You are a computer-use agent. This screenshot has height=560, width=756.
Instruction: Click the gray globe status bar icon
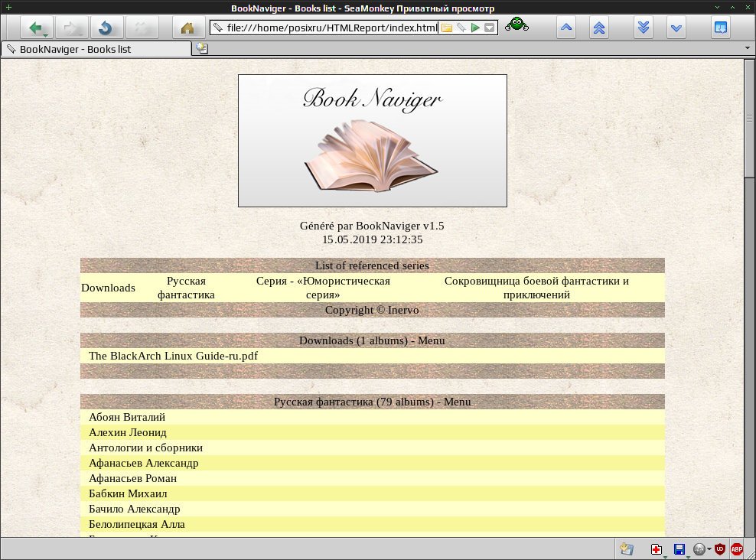point(699,549)
